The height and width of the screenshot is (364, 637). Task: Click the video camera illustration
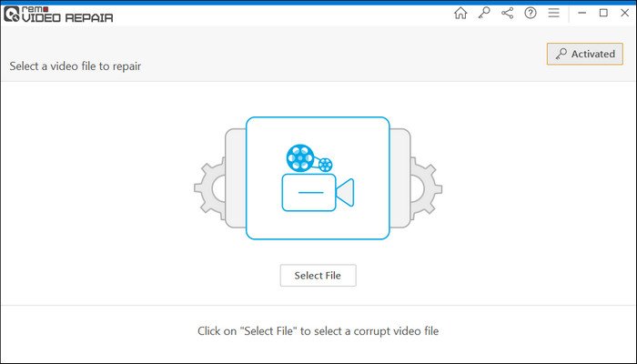(318, 178)
